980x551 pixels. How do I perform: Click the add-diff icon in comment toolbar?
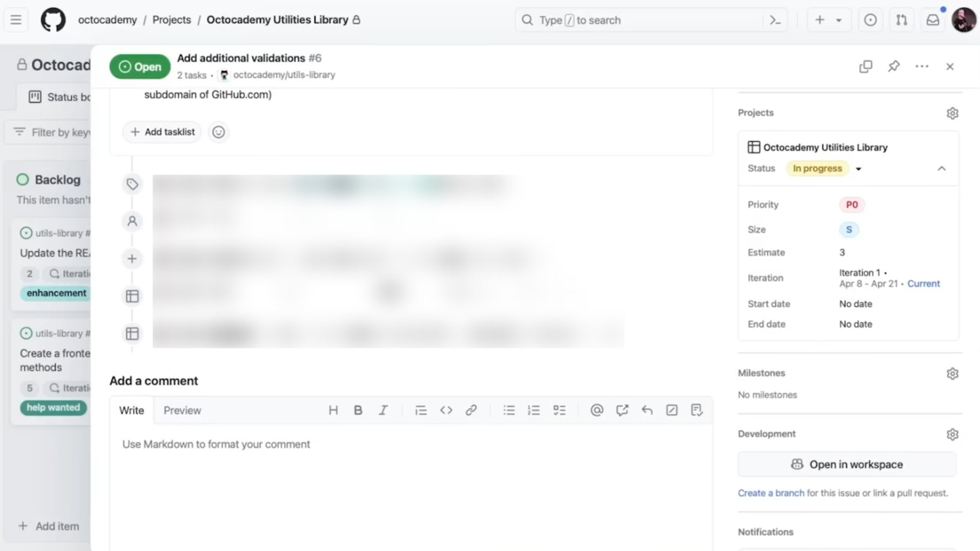point(697,411)
